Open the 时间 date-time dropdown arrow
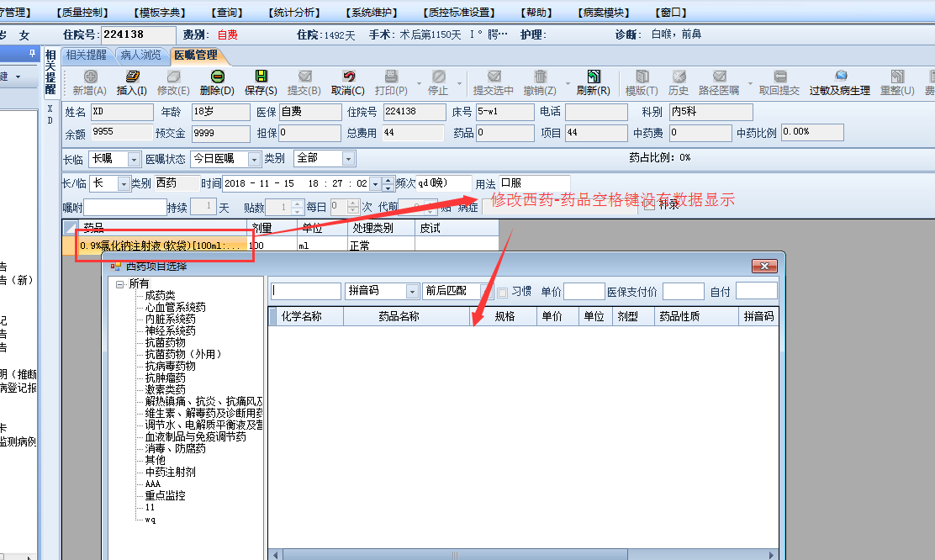The width and height of the screenshot is (935, 560). [376, 183]
